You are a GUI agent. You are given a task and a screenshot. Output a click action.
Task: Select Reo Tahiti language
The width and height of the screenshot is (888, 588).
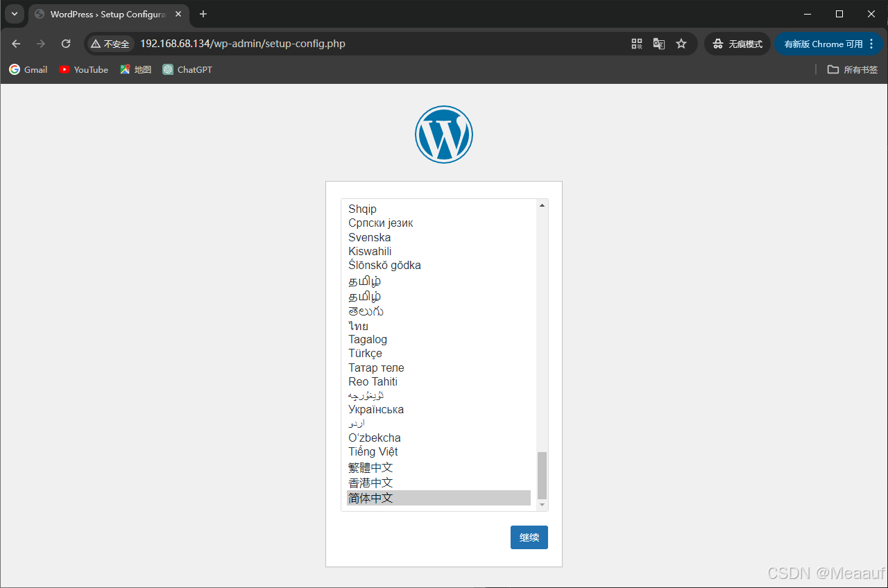pos(438,381)
